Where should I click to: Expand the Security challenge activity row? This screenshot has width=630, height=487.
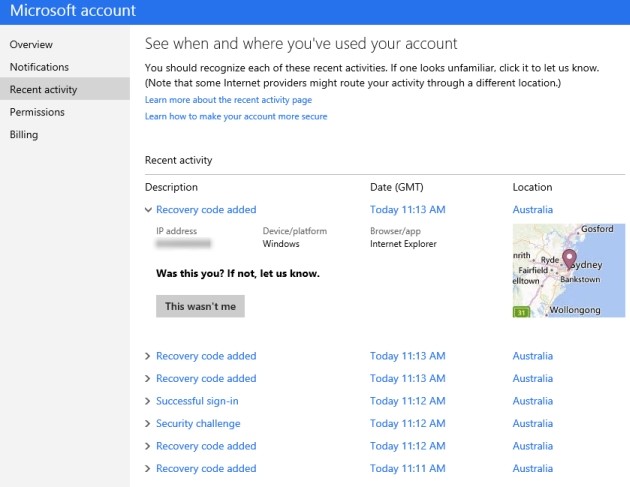click(149, 424)
